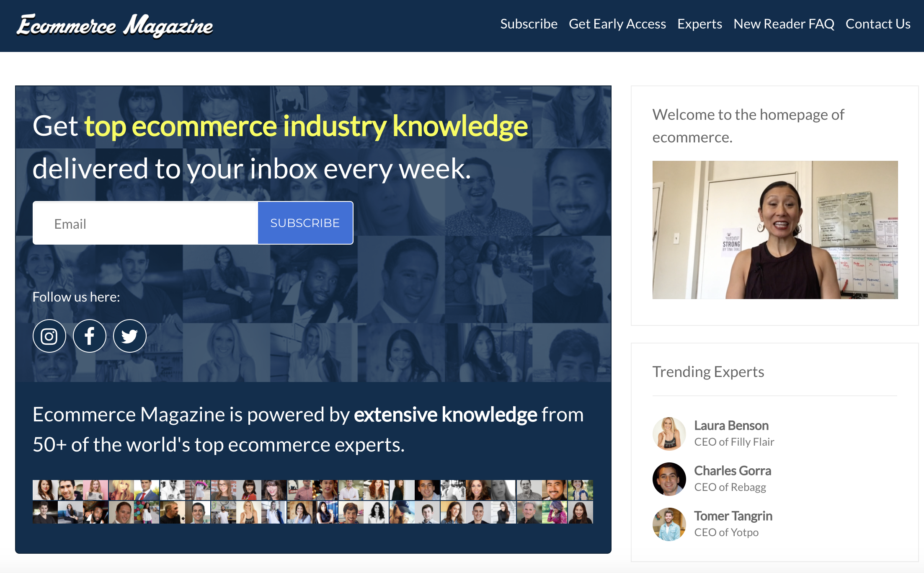Play the welcome video of Tina Tang
The width and height of the screenshot is (924, 573).
[775, 229]
